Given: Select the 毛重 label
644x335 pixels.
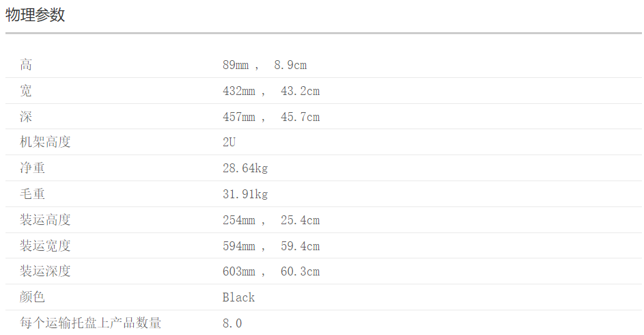Looking at the screenshot, I should (x=32, y=194).
